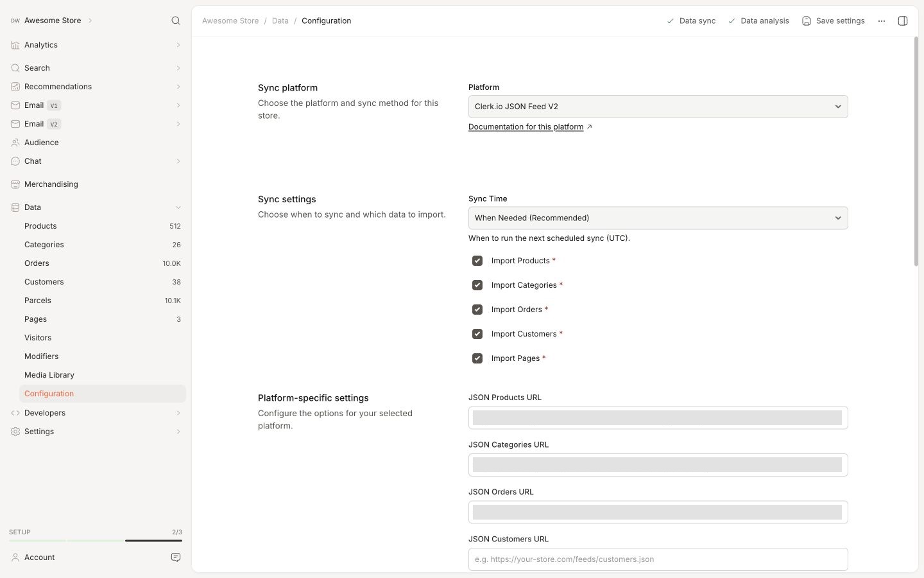Open the Awesome Store switcher
This screenshot has height=578, width=924.
point(51,21)
